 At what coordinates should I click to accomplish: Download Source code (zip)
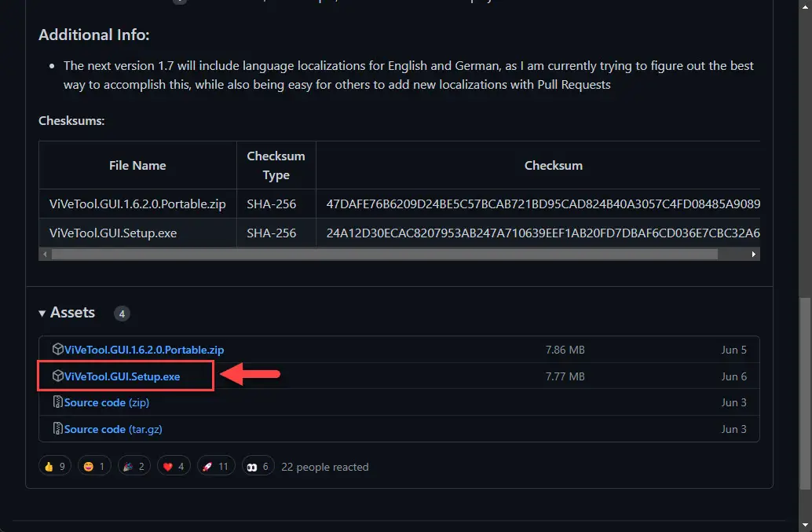(x=107, y=402)
